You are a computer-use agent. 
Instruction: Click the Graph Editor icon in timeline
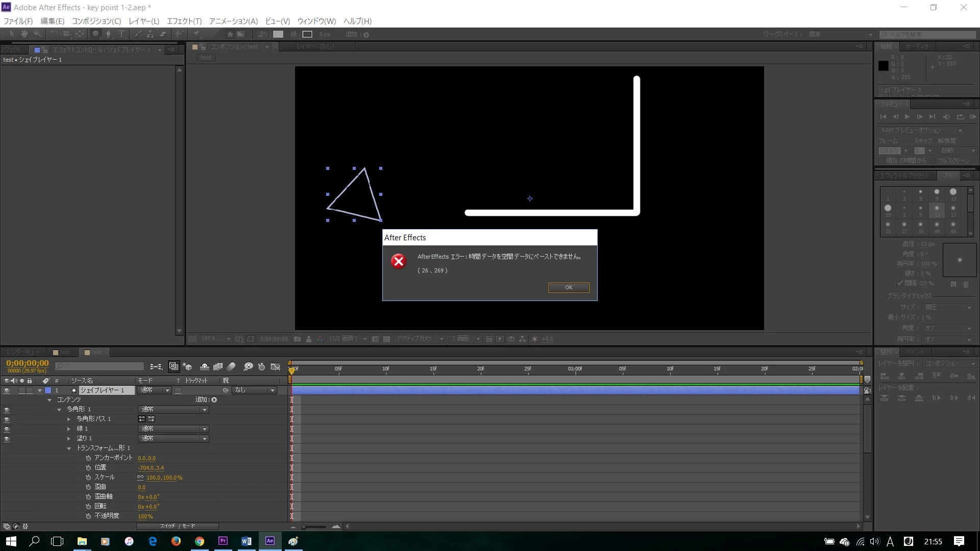tap(276, 367)
